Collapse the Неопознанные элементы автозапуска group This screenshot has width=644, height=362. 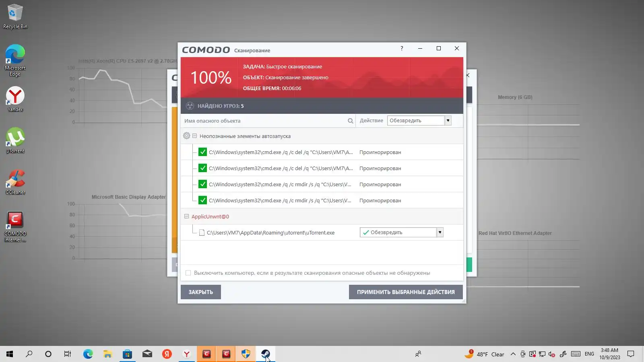(194, 136)
